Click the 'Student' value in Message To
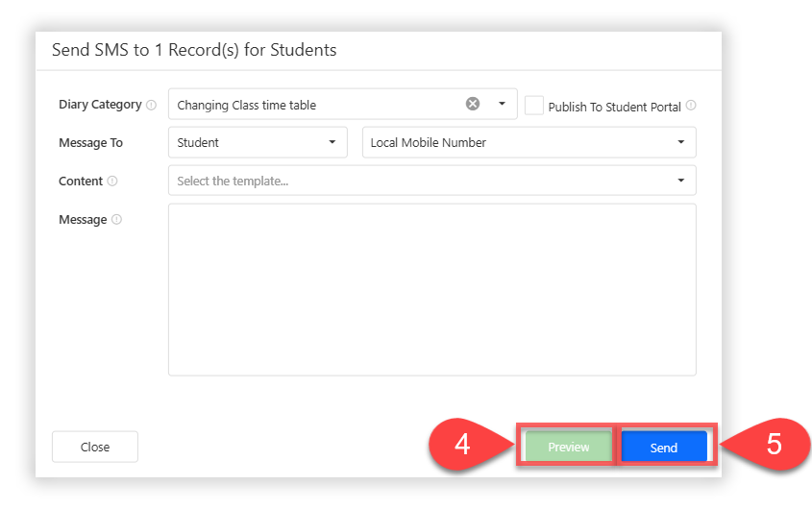Screen dimensions: 812x509 [198, 143]
